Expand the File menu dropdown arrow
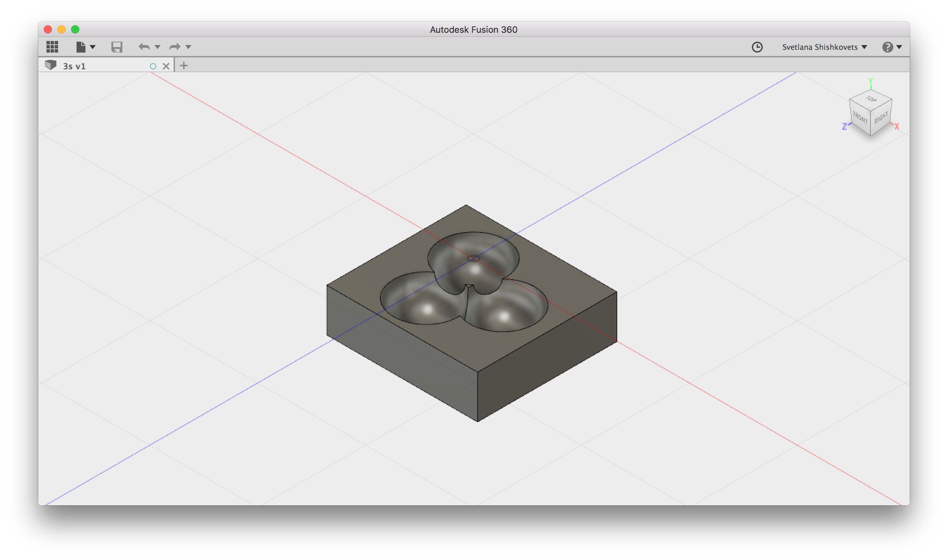Viewport: 948px width, 560px height. coord(93,47)
